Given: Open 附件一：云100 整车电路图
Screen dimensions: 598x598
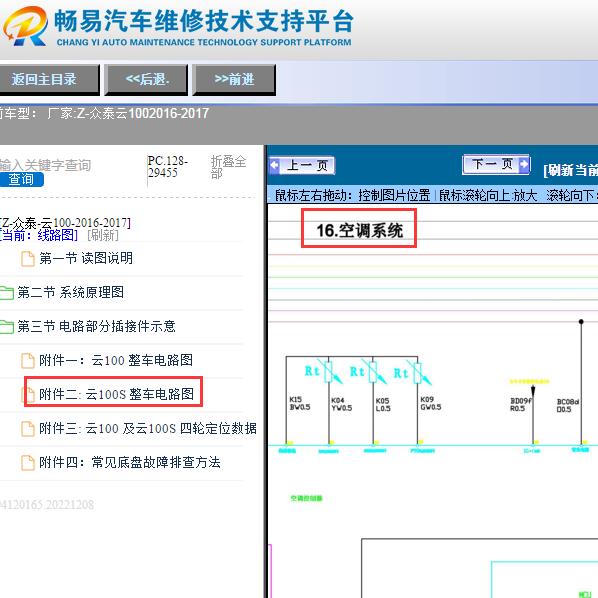Looking at the screenshot, I should tap(116, 360).
